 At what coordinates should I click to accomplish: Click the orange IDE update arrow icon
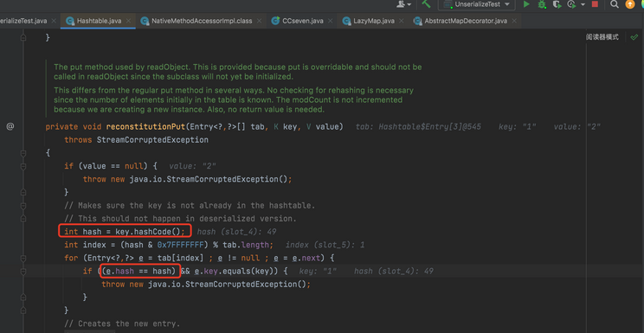[629, 4]
